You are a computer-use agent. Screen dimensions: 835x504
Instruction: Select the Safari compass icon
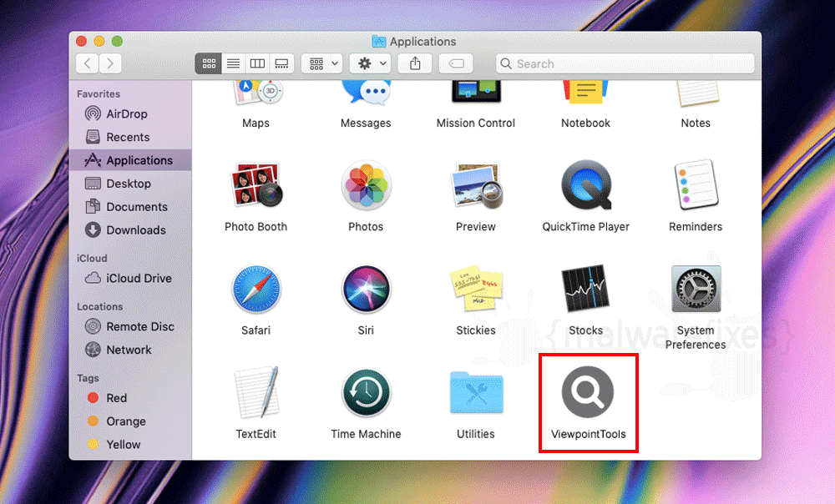tap(256, 289)
